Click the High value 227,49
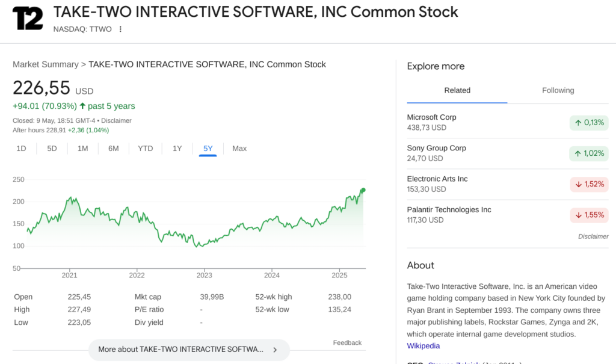Viewport: 616px width, 364px height. (x=79, y=309)
